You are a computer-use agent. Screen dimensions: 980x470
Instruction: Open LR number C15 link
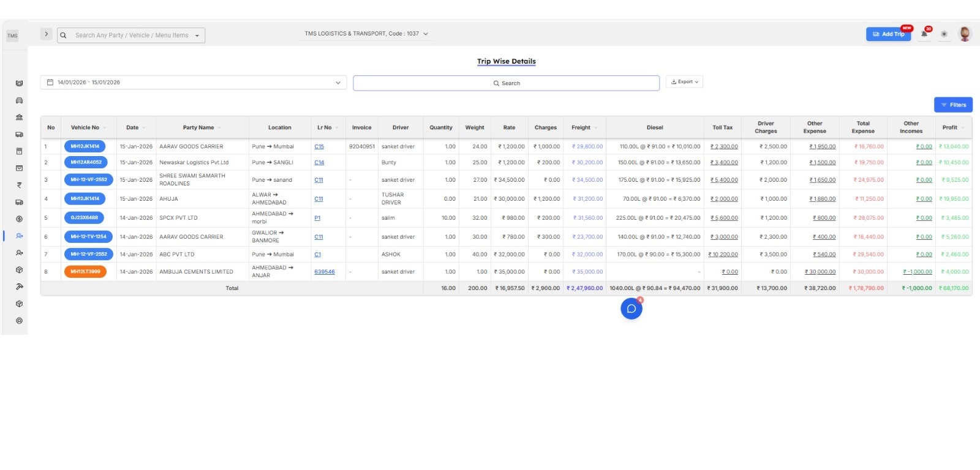pos(319,147)
